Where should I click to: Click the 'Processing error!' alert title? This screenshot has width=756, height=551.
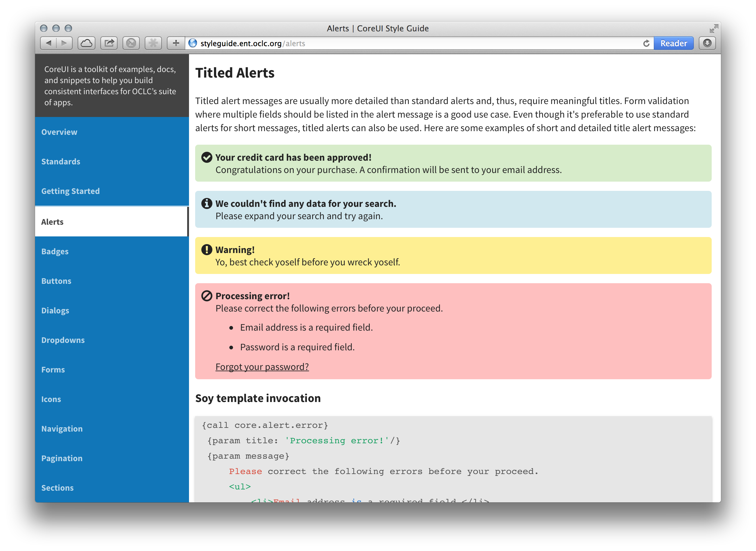[252, 296]
